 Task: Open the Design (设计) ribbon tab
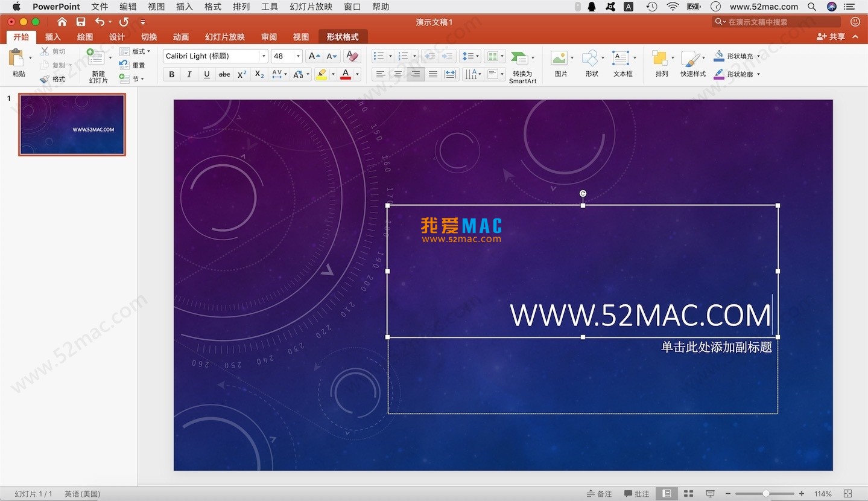[x=117, y=37]
